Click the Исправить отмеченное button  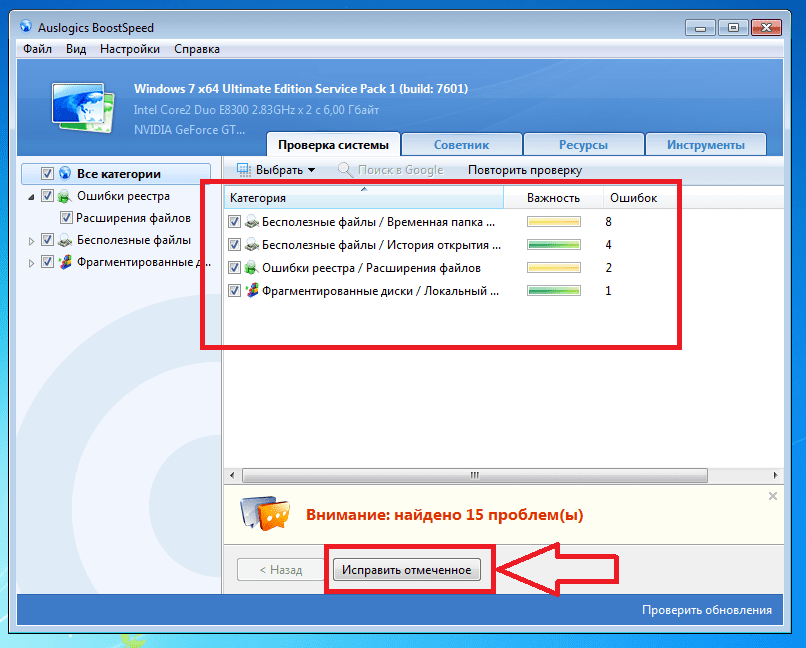click(x=407, y=569)
